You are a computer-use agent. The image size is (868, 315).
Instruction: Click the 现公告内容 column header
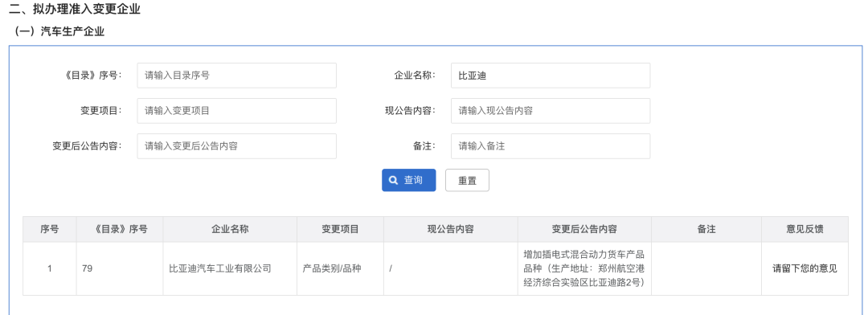[x=451, y=229]
